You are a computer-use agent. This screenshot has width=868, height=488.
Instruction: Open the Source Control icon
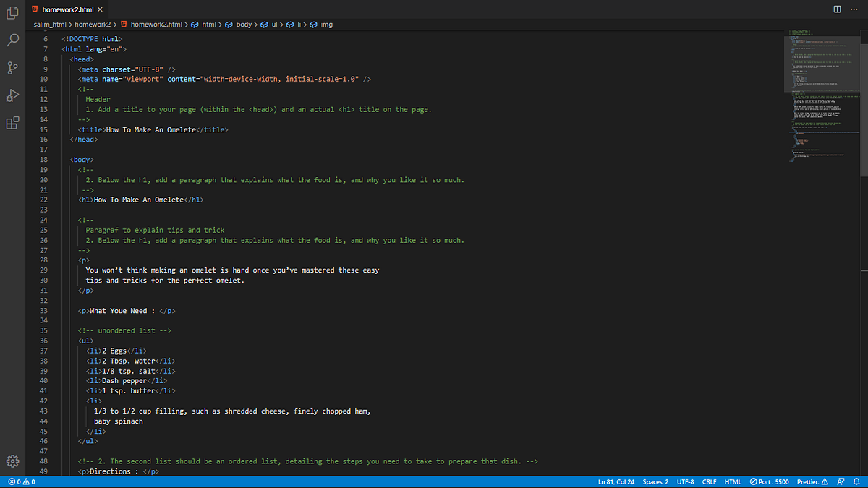point(12,68)
